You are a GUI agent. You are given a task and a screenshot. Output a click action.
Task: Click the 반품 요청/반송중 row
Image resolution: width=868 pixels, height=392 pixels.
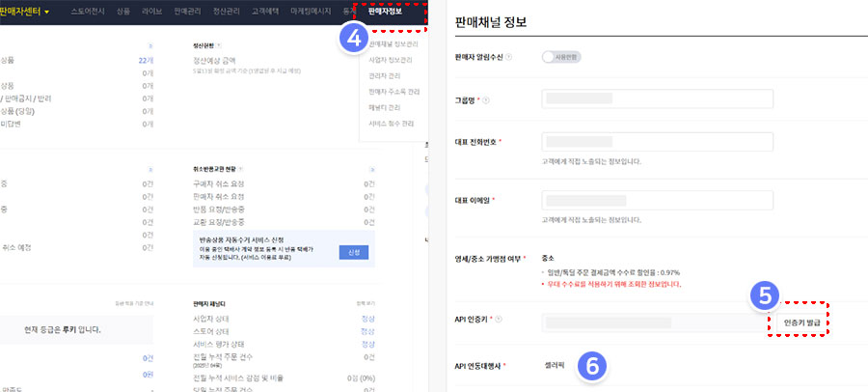[x=284, y=210]
